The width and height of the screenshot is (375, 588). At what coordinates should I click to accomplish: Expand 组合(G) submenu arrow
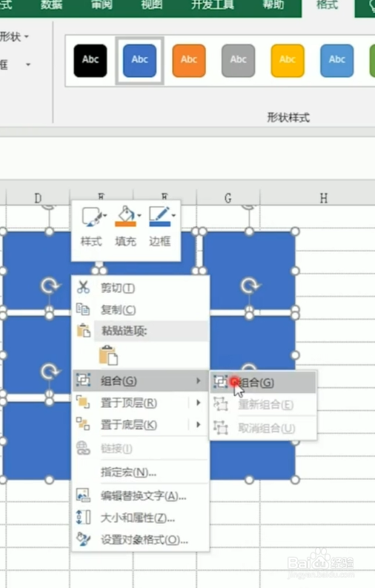pyautogui.click(x=198, y=380)
